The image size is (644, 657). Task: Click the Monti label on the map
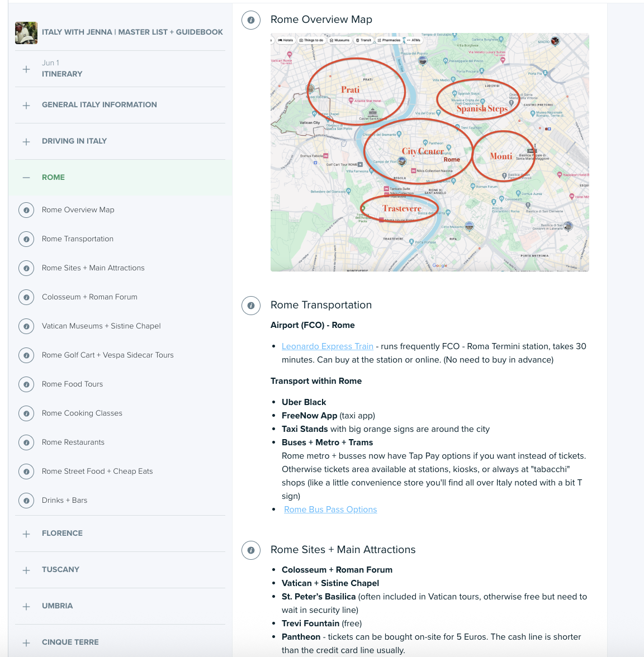coord(501,156)
